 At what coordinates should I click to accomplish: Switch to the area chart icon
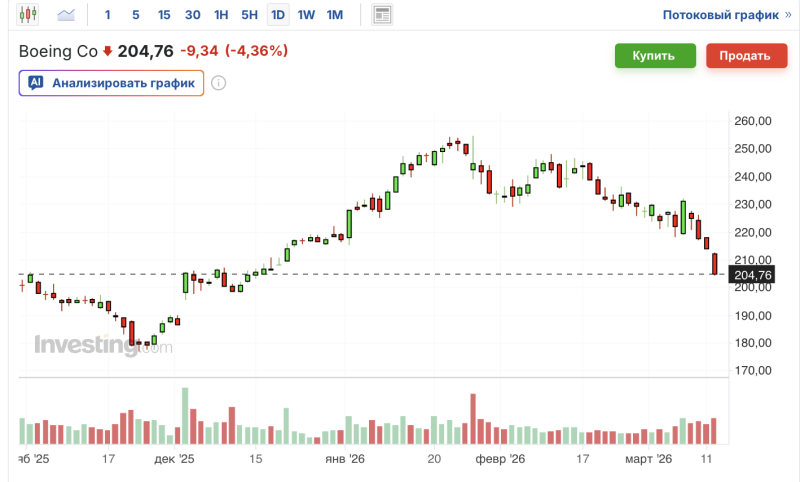[67, 15]
